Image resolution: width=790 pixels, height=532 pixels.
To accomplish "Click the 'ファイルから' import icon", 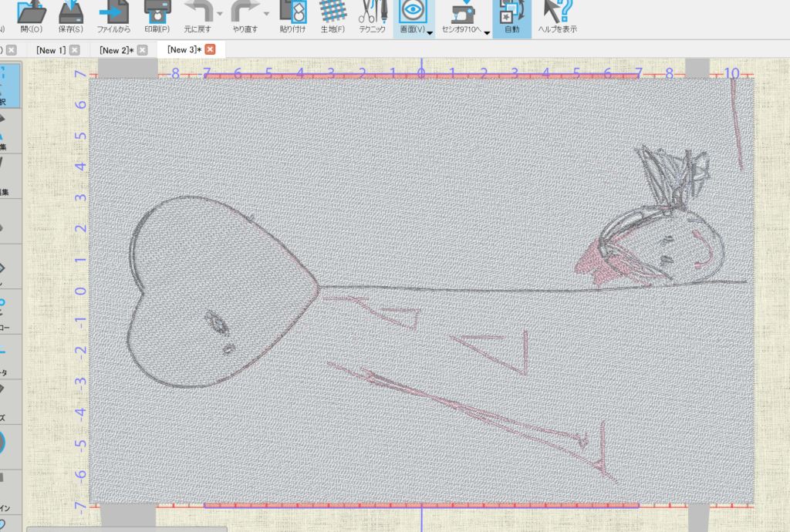I will tap(114, 13).
